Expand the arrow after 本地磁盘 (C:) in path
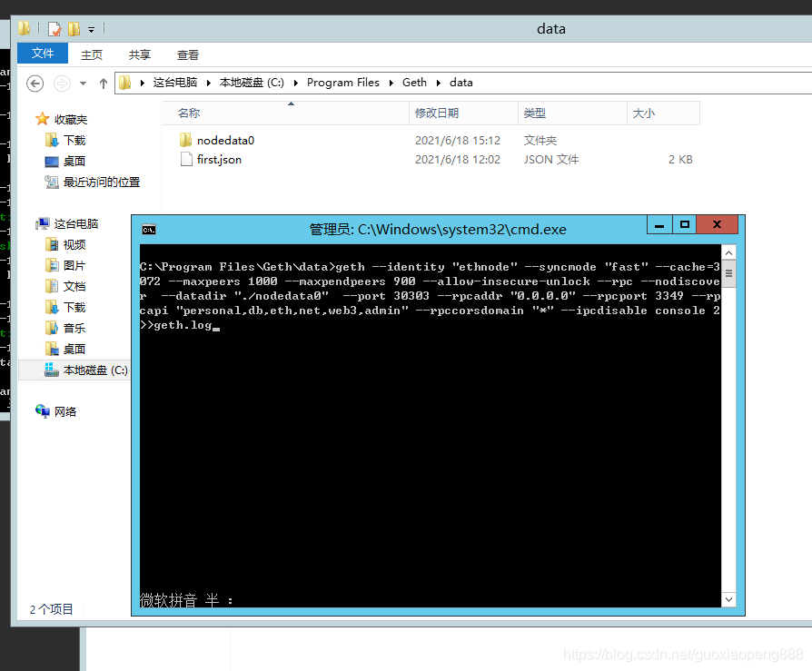The width and height of the screenshot is (812, 671). [296, 83]
